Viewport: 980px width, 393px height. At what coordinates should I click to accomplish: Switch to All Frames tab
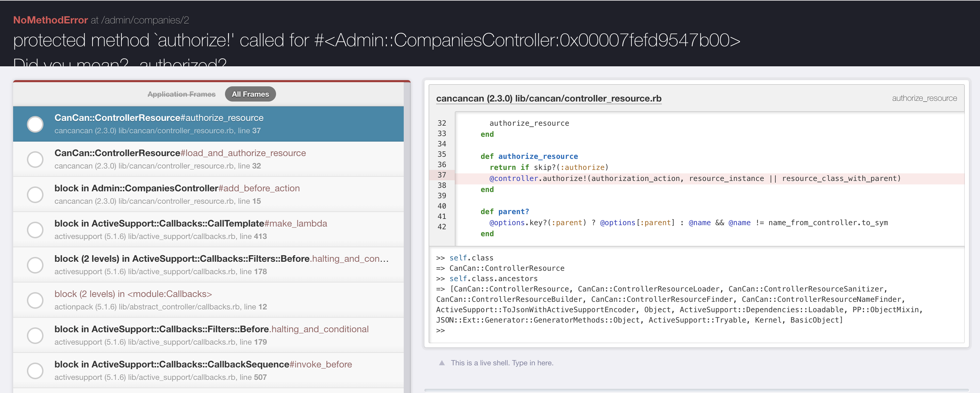[x=250, y=94]
